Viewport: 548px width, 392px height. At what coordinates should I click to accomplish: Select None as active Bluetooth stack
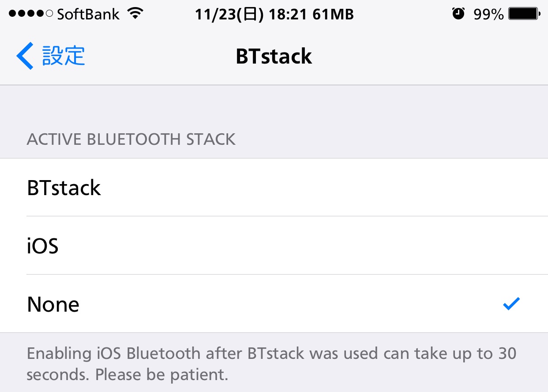[53, 304]
